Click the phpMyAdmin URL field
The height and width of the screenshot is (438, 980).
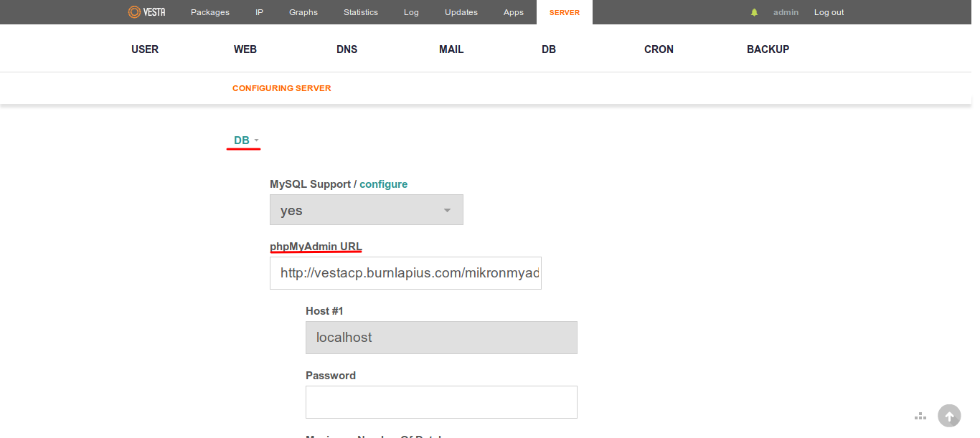405,273
